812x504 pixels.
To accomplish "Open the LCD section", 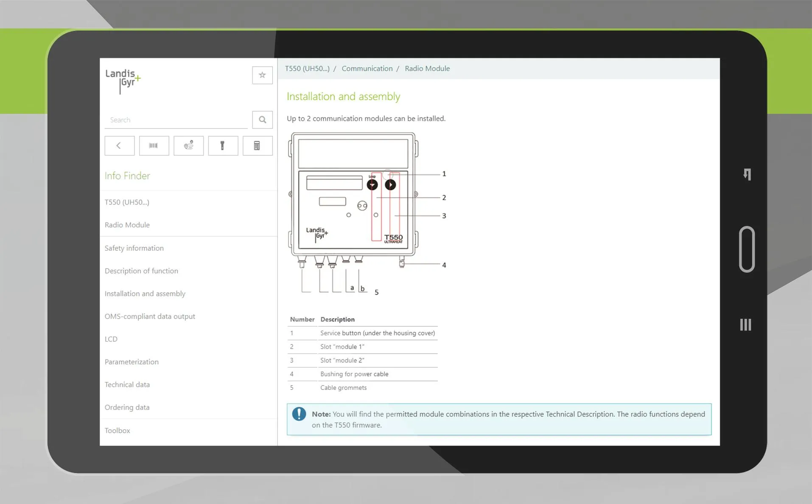I will [x=111, y=339].
